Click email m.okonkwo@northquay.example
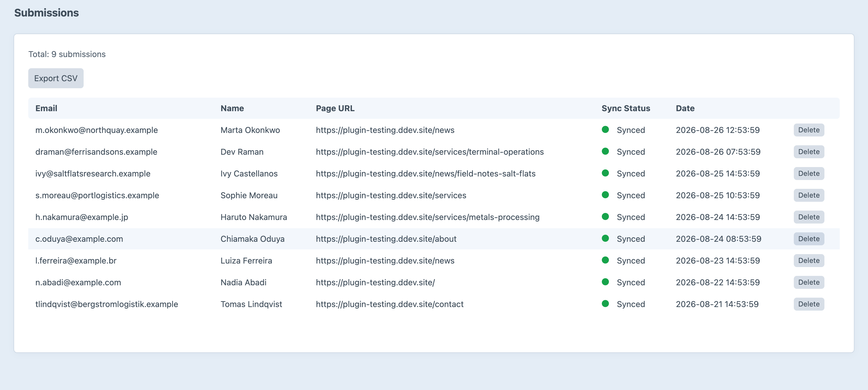 click(x=96, y=130)
